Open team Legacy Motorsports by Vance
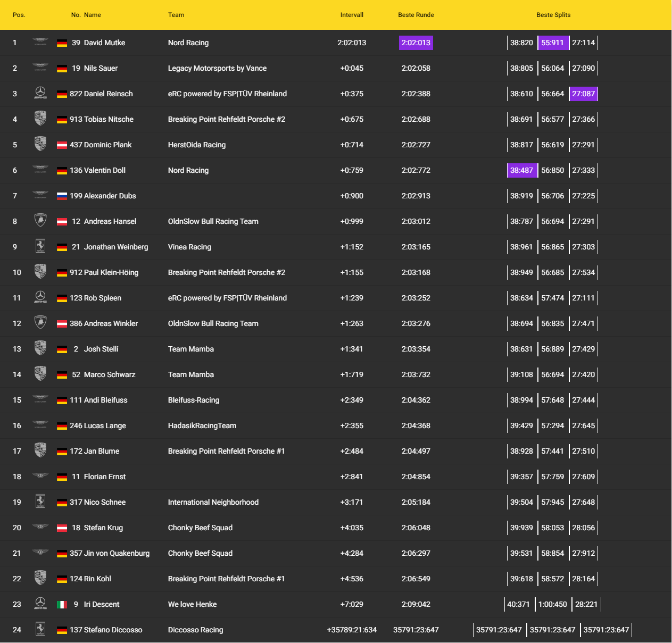Screen dimensions: 672x643 [217, 68]
